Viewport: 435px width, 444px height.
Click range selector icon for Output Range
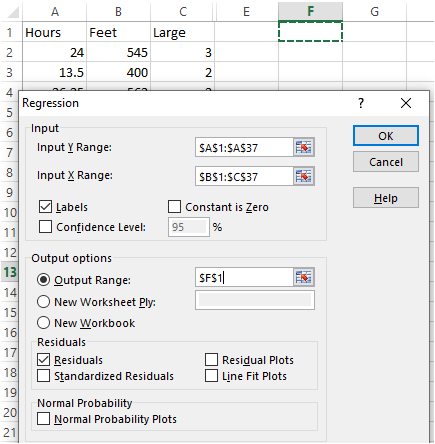[304, 277]
